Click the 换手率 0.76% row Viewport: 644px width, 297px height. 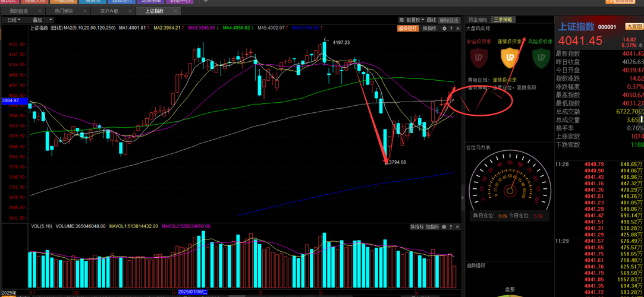tap(599, 128)
